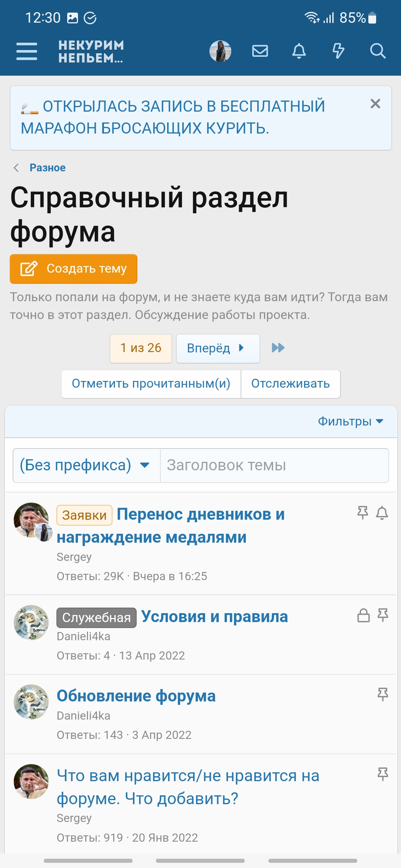Open user profile avatar in header

pos(220,51)
